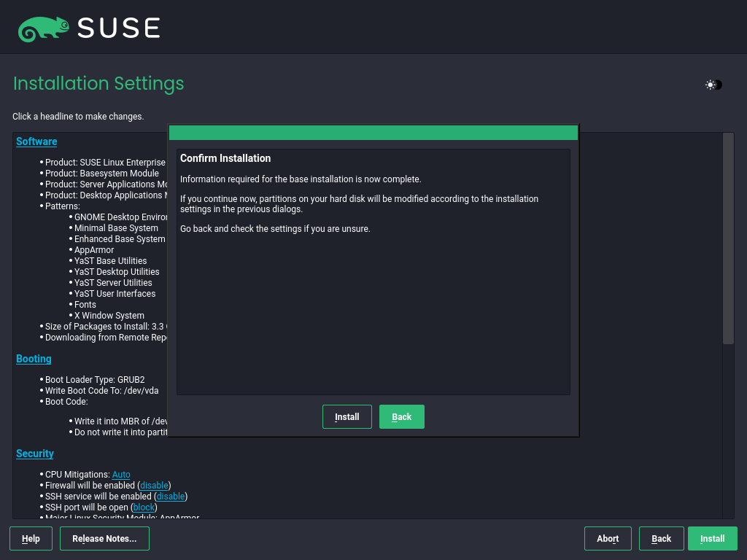Change CPU Mitigations Auto link
This screenshot has width=747, height=560.
121,475
